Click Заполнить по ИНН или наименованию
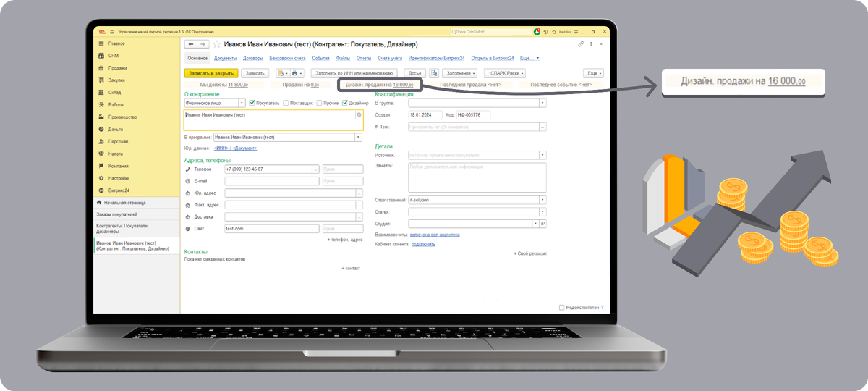This screenshot has height=391, width=868. point(354,73)
